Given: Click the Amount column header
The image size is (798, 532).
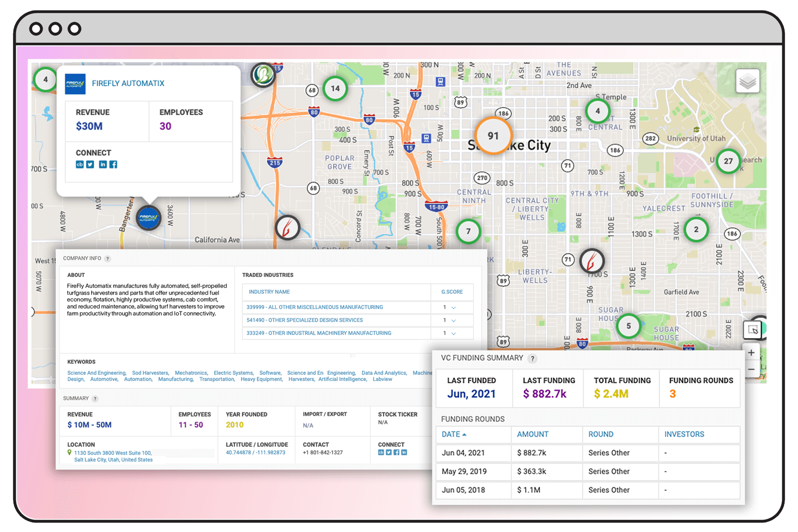Looking at the screenshot, I should (x=533, y=434).
